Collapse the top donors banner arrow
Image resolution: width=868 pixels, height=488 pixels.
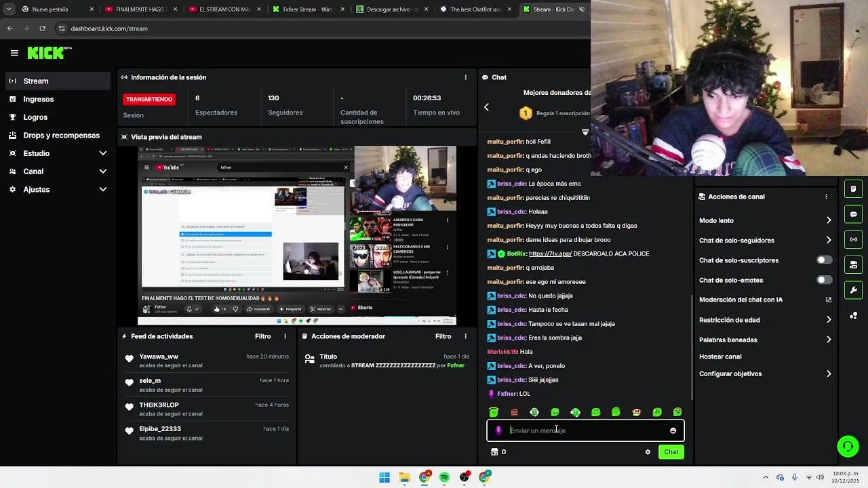click(x=585, y=132)
